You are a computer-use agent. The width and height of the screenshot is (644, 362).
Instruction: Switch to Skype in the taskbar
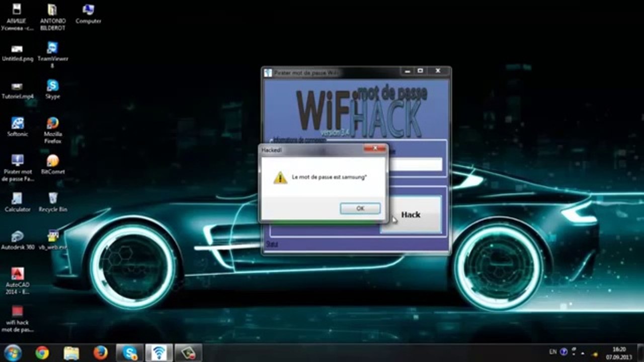(x=130, y=352)
